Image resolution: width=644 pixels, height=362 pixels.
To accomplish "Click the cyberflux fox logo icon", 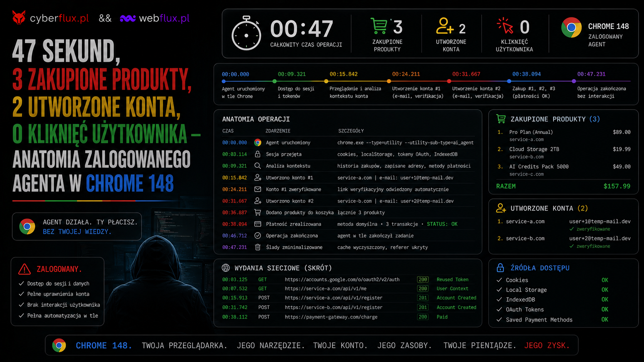I will tap(19, 18).
